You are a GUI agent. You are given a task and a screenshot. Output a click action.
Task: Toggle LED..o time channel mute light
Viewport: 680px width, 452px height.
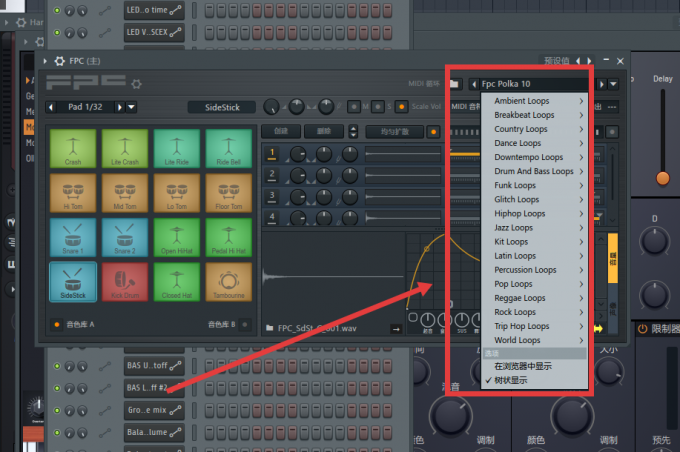tap(57, 10)
